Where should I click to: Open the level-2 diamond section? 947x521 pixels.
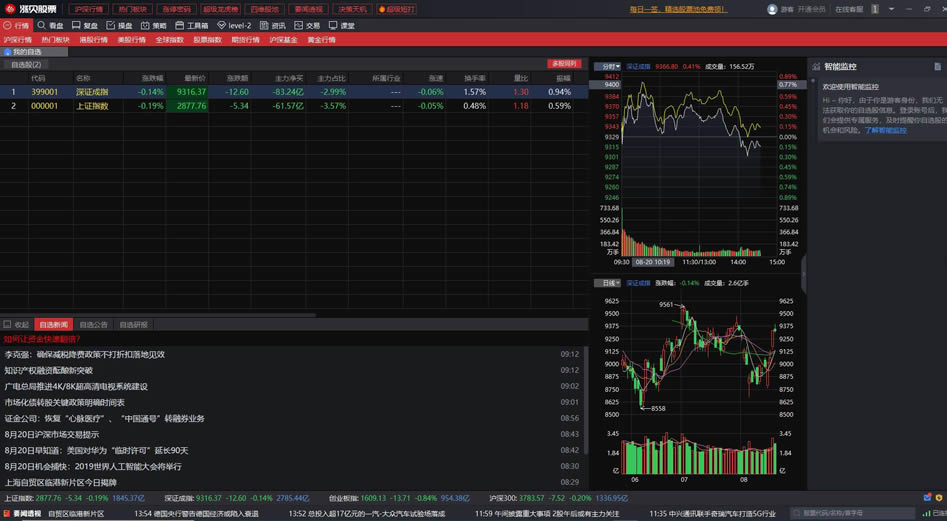[234, 25]
